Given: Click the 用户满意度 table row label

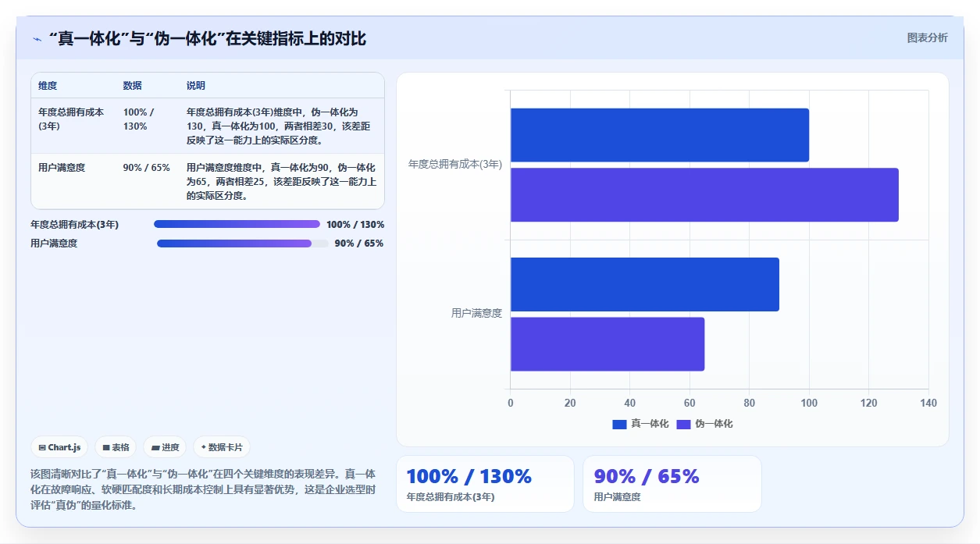Looking at the screenshot, I should [x=62, y=168].
